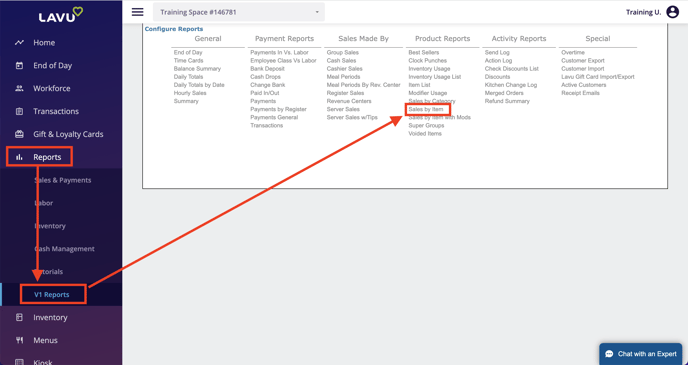The height and width of the screenshot is (365, 688).
Task: Open the Time Cards report
Action: (189, 61)
